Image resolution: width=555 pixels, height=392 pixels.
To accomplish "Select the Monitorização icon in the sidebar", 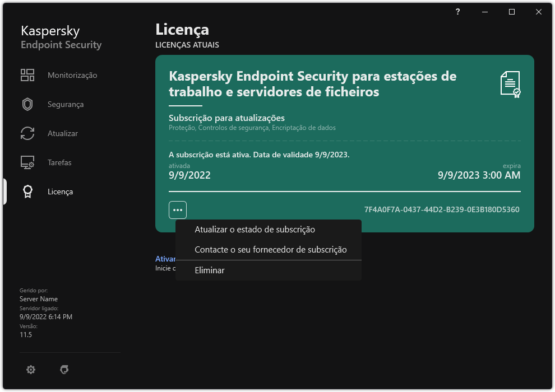I will 27,74.
